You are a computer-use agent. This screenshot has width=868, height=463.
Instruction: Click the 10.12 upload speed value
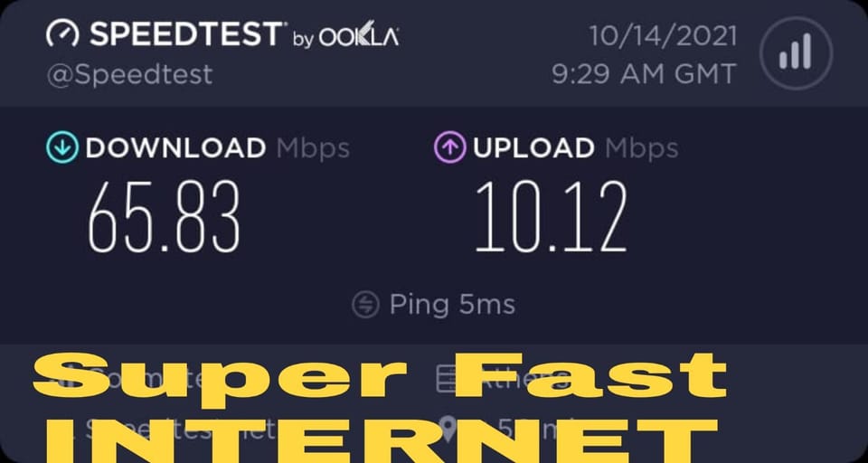[x=552, y=217]
